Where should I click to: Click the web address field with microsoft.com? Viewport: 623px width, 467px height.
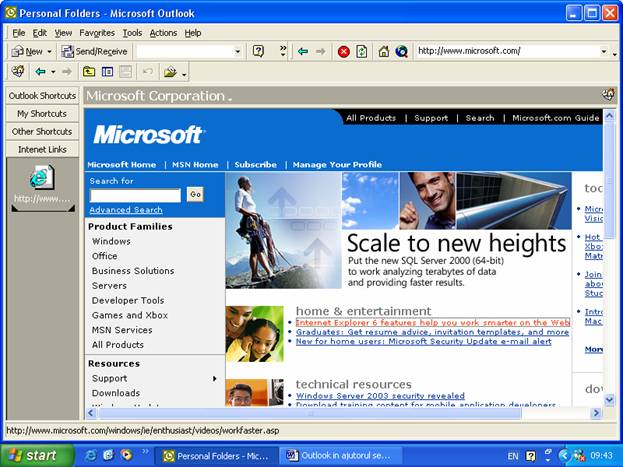pyautogui.click(x=509, y=51)
